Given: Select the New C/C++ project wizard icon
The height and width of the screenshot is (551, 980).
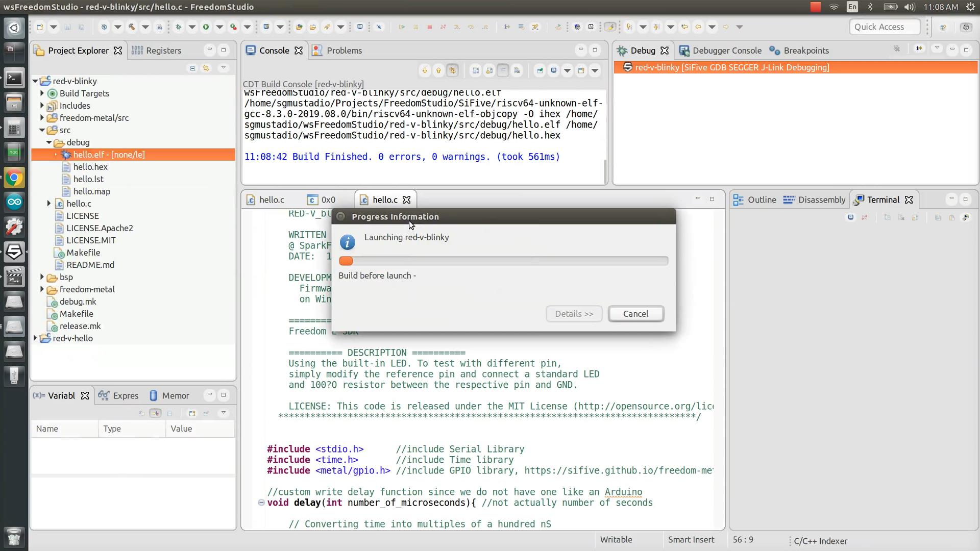Looking at the screenshot, I should coord(40,27).
